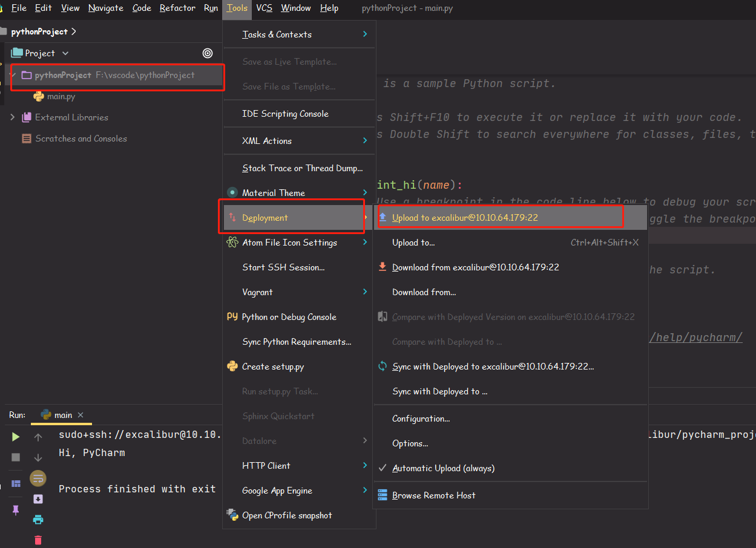Image resolution: width=756 pixels, height=548 pixels.
Task: Open the XML Actions submenu
Action: tap(299, 141)
